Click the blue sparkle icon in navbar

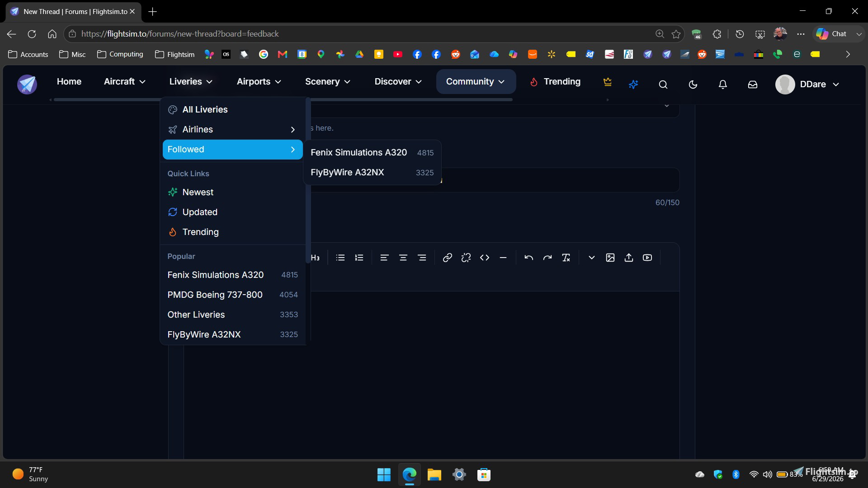point(633,84)
